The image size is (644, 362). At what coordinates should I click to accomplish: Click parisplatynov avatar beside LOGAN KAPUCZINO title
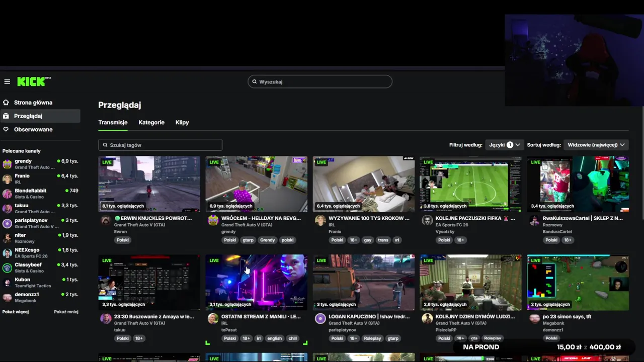(320, 319)
